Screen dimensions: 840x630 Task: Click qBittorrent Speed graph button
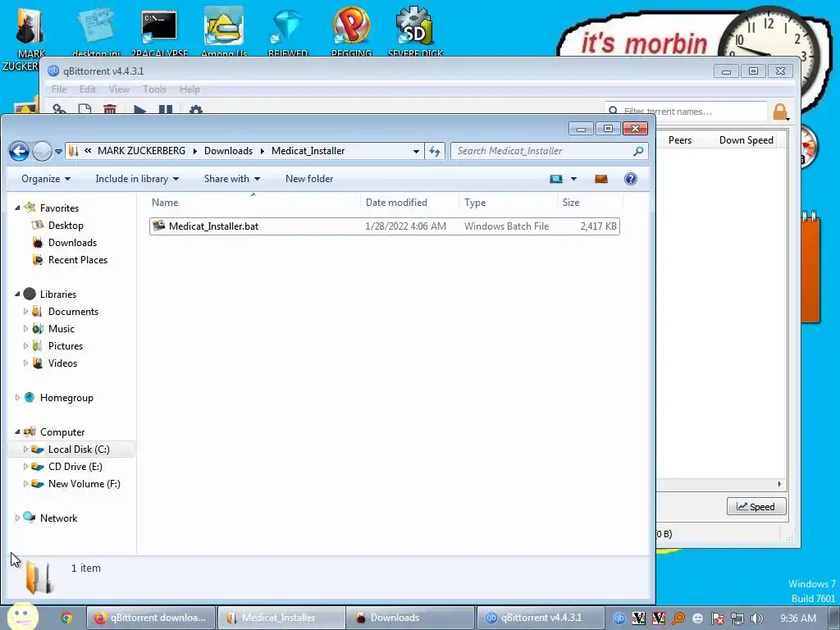(756, 506)
